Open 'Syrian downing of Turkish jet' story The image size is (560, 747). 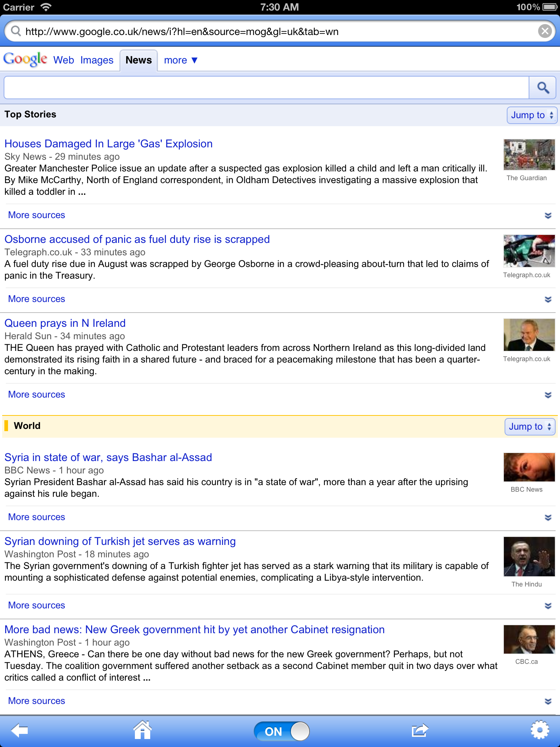point(120,541)
